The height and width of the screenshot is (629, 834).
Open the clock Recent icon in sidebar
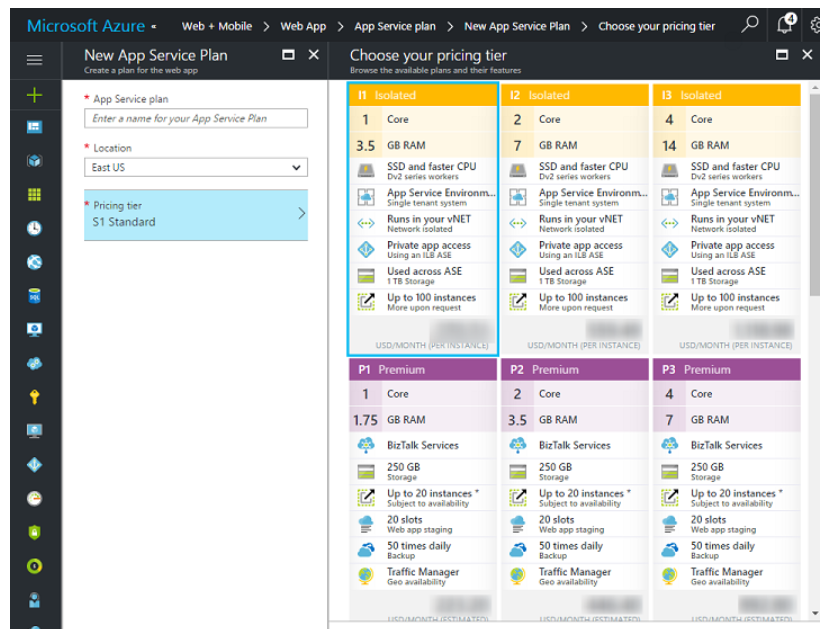35,228
